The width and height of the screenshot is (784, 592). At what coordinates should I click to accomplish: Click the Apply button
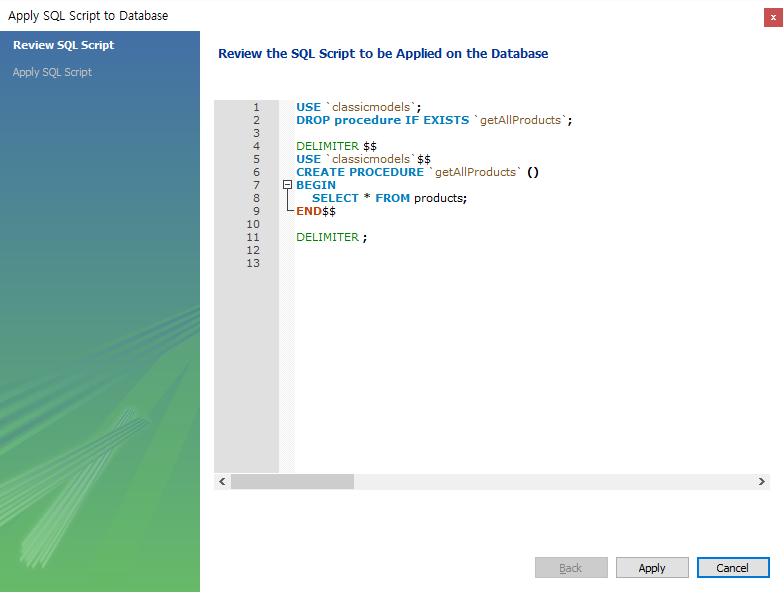[x=652, y=568]
